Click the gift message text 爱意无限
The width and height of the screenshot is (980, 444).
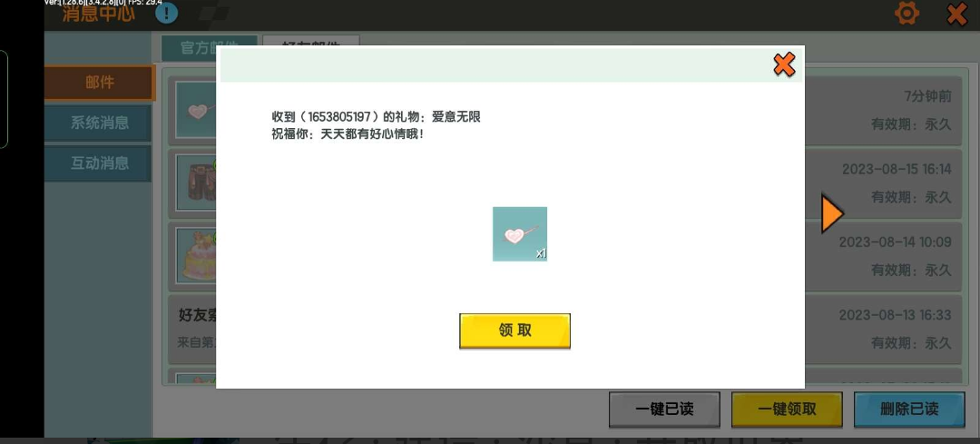pyautogui.click(x=456, y=117)
